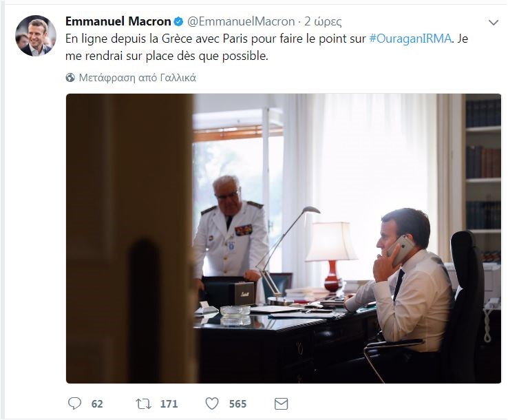Open the tweet options chevron menu
The height and width of the screenshot is (420, 508).
click(493, 23)
